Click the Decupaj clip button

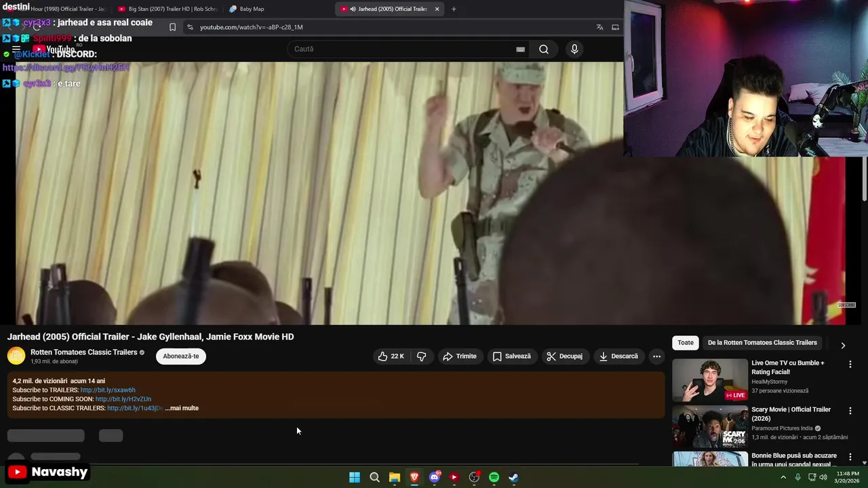click(x=565, y=356)
